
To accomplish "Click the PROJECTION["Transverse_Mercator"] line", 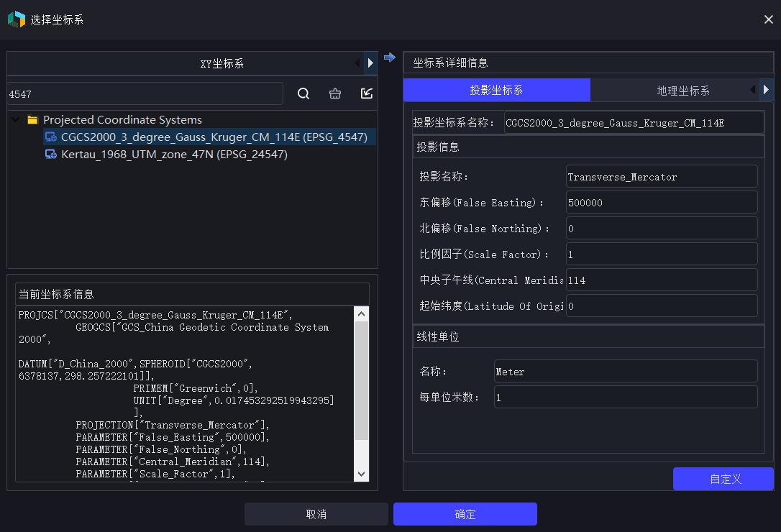I will 173,425.
